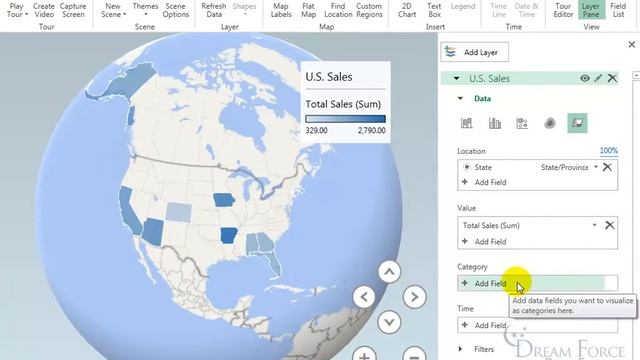Select the Stacked Column visualization icon
The width and height of the screenshot is (640, 360).
467,123
